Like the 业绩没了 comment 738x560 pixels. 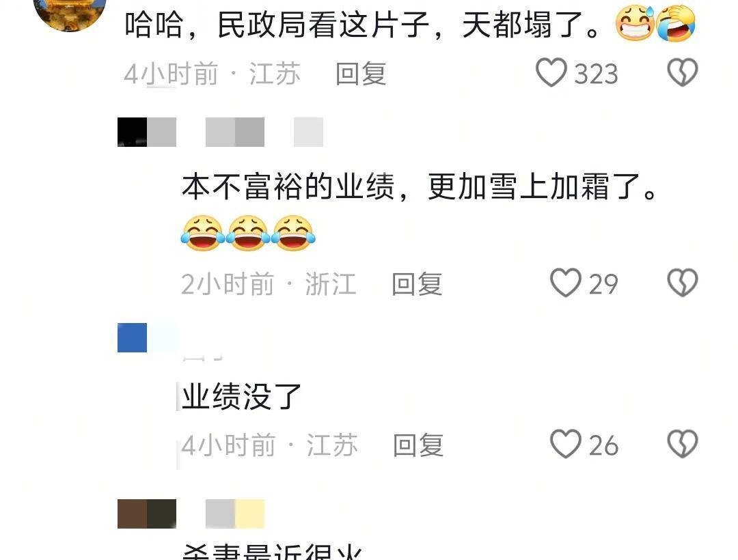click(566, 444)
